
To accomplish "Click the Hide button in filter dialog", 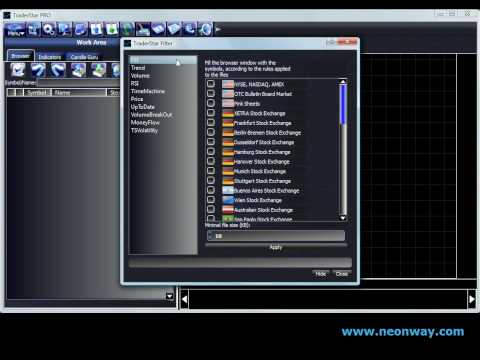I will click(321, 274).
